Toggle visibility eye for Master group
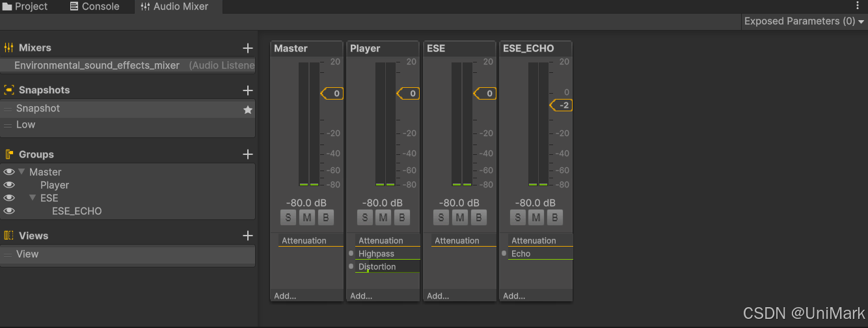 pyautogui.click(x=9, y=172)
